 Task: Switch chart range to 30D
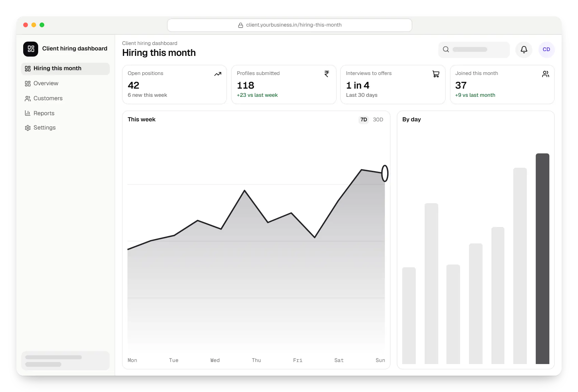click(x=378, y=120)
